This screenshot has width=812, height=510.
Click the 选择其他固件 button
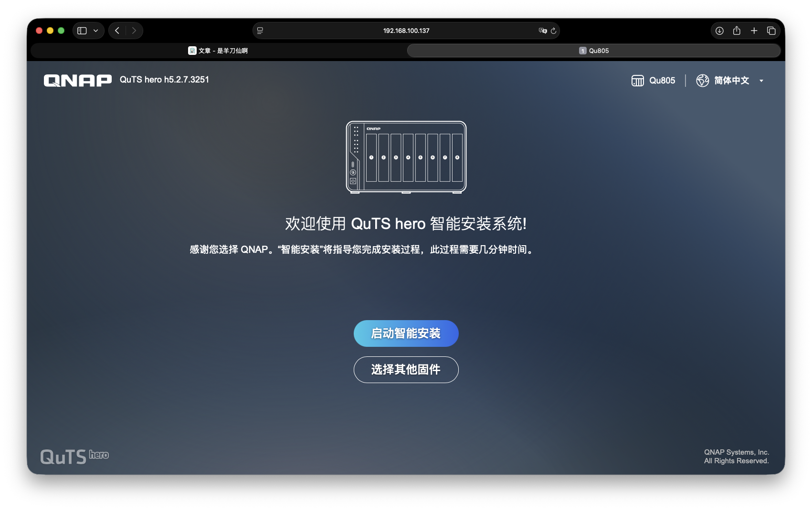[406, 370]
